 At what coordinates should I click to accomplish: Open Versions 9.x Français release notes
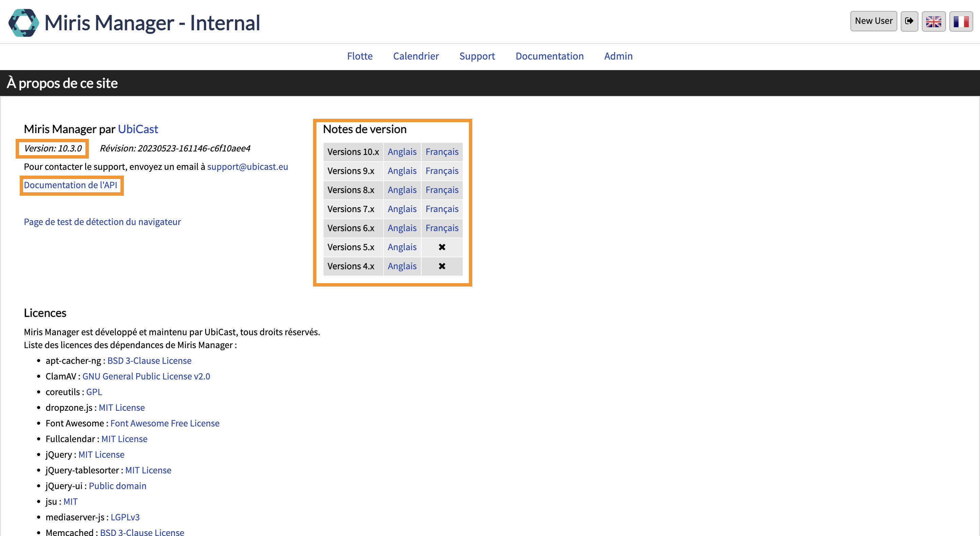point(442,171)
